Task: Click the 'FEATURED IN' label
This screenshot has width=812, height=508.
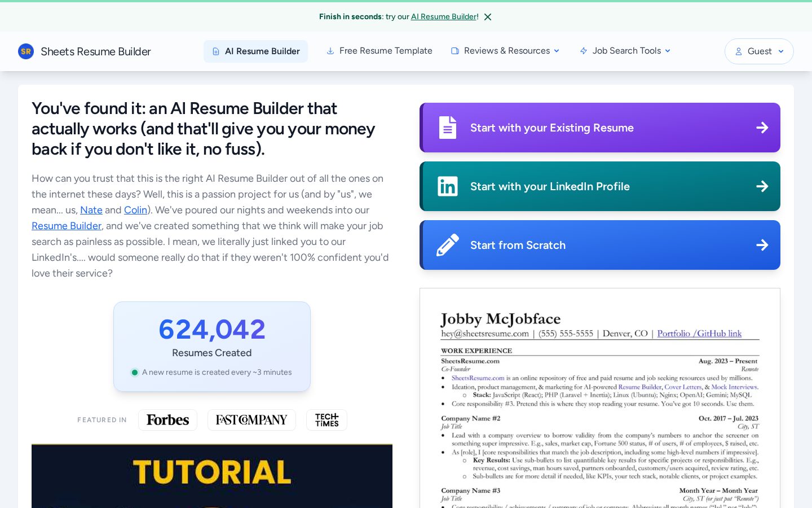Action: click(x=102, y=420)
